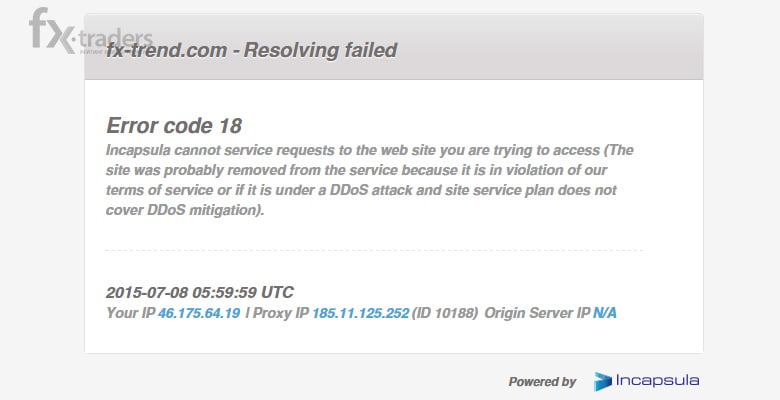Screen dimensions: 780x400
Task: Click the gray header bar of error panel
Action: (394, 47)
